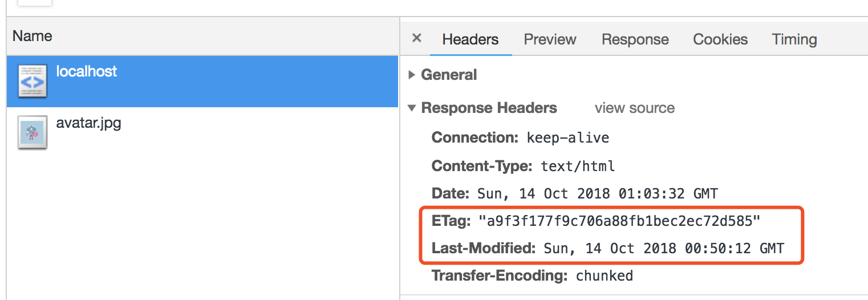Close the request details panel
Screen dimensions: 868x300
(417, 38)
